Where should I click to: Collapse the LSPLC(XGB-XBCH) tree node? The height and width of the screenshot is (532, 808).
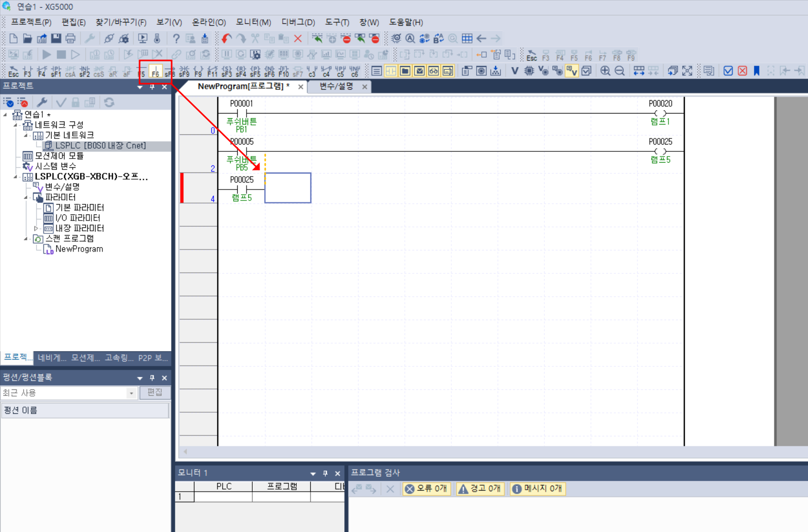point(16,177)
